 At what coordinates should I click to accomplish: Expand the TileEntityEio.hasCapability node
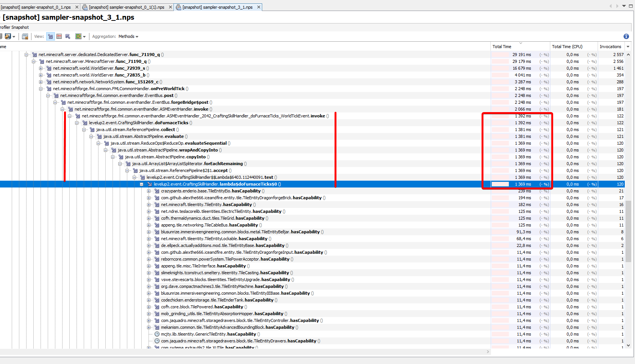(149, 191)
